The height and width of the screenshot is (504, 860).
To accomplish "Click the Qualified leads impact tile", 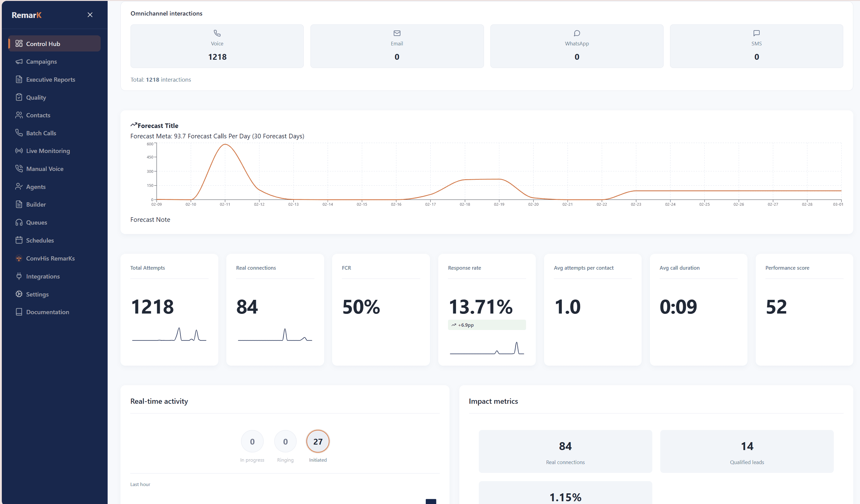I will click(x=746, y=451).
